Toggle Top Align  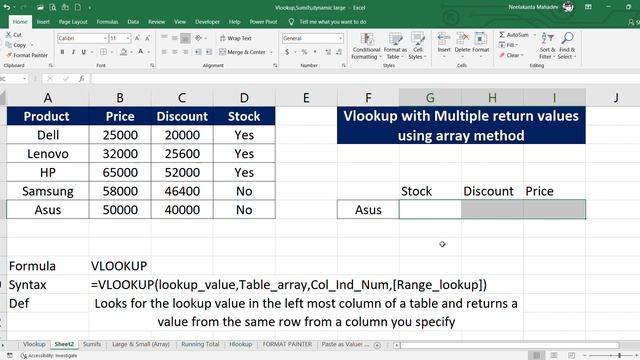(x=164, y=38)
